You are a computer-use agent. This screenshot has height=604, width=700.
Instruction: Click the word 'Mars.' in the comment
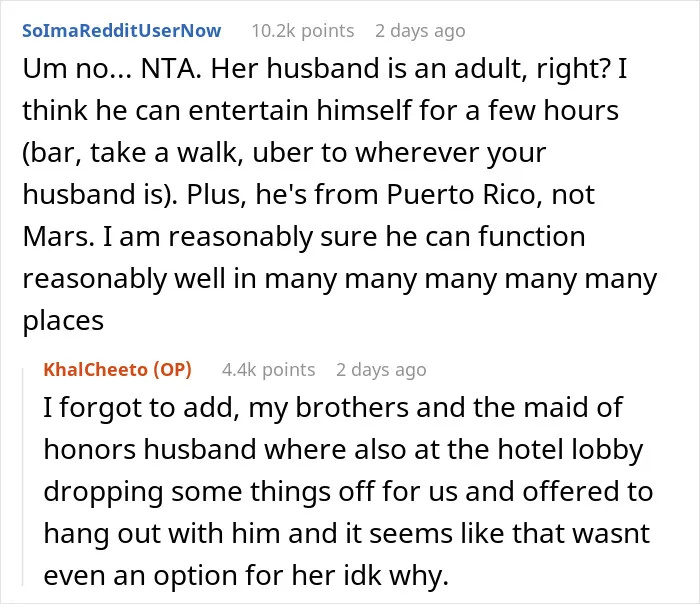58,236
